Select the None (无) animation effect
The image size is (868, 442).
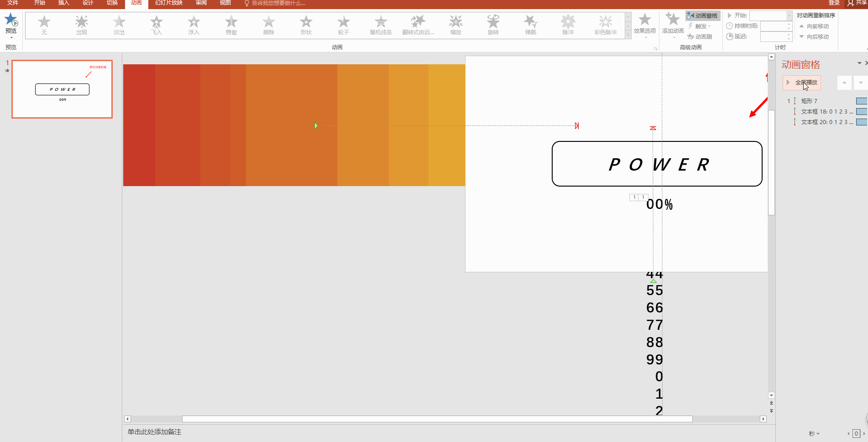44,25
